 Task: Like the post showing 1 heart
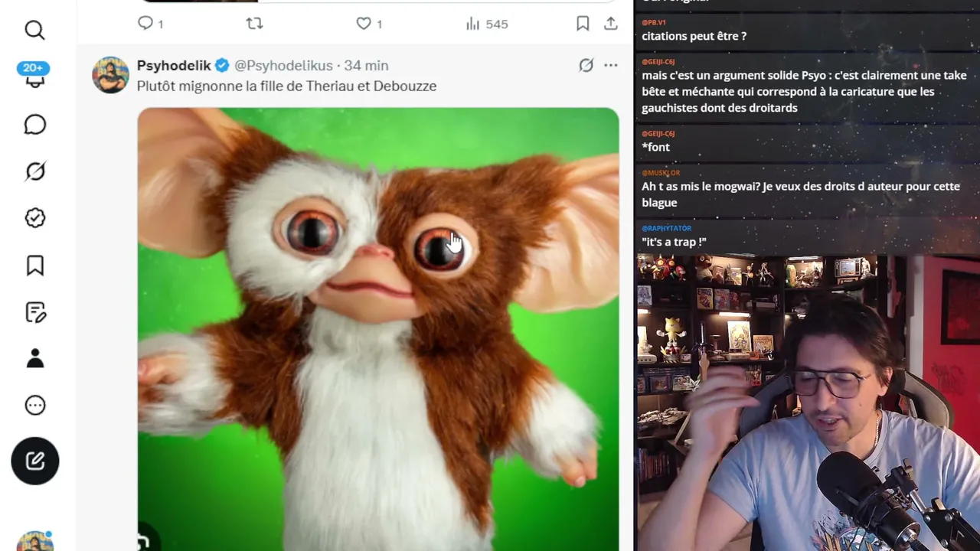tap(369, 24)
